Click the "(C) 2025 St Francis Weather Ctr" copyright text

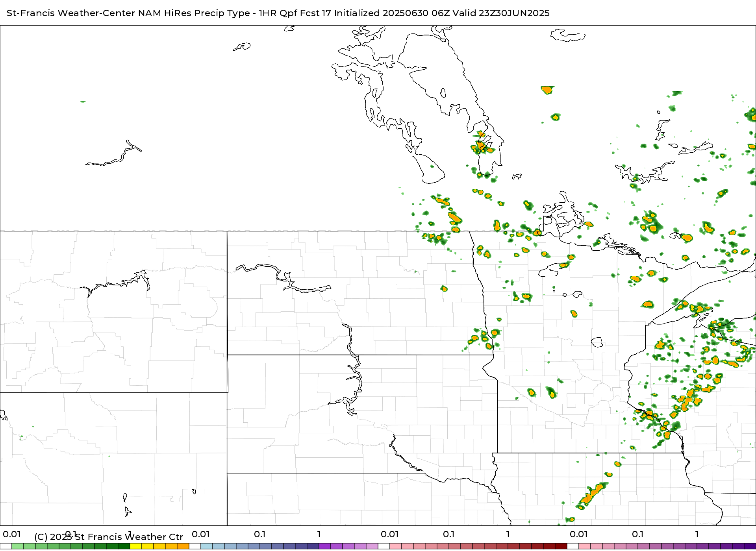tap(109, 537)
